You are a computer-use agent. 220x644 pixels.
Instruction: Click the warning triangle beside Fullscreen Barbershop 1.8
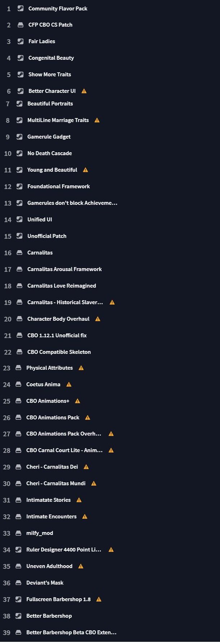pyautogui.click(x=98, y=599)
